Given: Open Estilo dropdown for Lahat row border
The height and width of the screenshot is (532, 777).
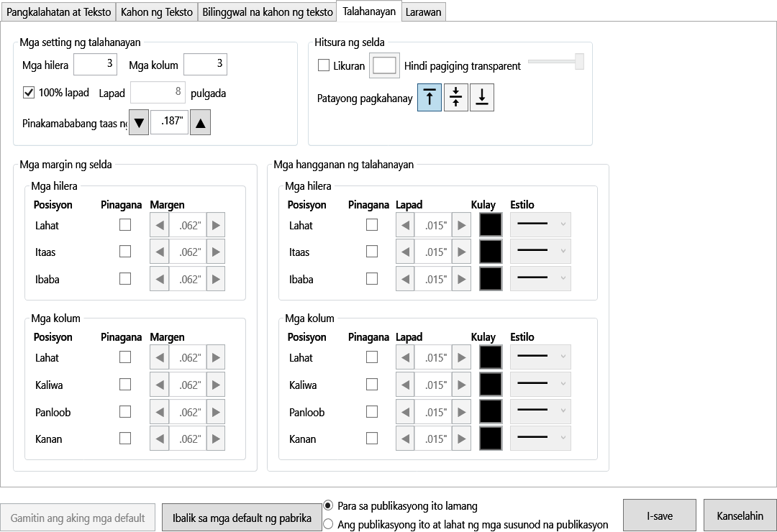Looking at the screenshot, I should [x=540, y=225].
